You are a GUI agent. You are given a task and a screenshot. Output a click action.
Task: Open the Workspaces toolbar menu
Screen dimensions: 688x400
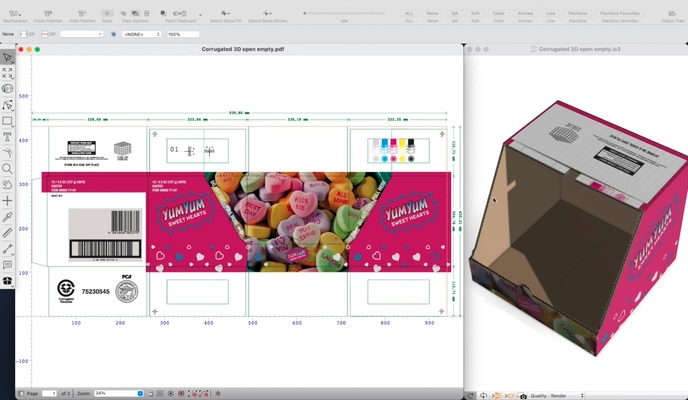point(15,16)
